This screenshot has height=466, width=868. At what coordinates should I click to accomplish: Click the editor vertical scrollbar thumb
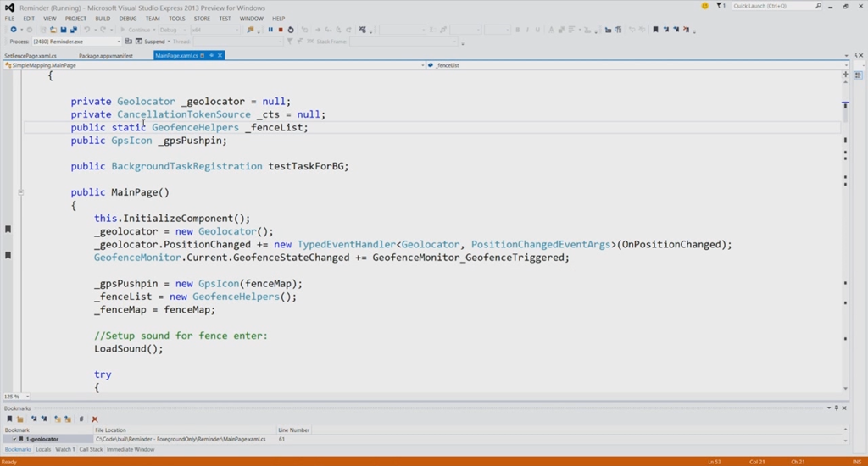[845, 113]
